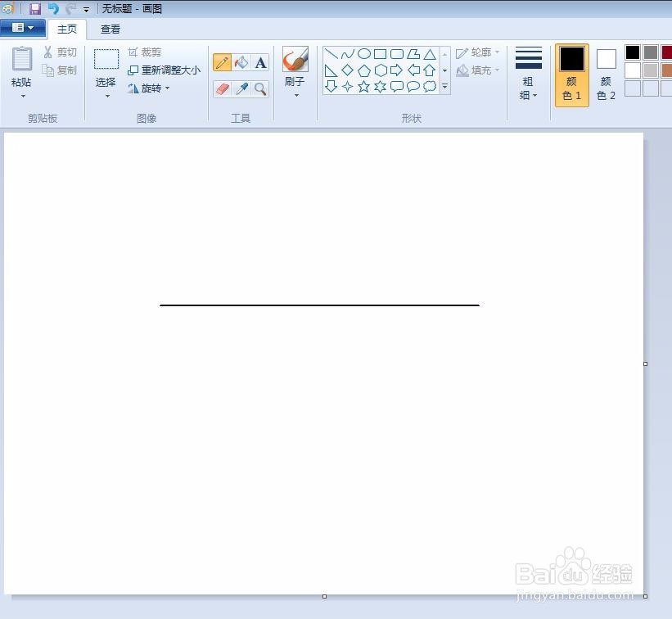This screenshot has height=619, width=672.
Task: Move shapes gallery down one row
Action: click(444, 70)
